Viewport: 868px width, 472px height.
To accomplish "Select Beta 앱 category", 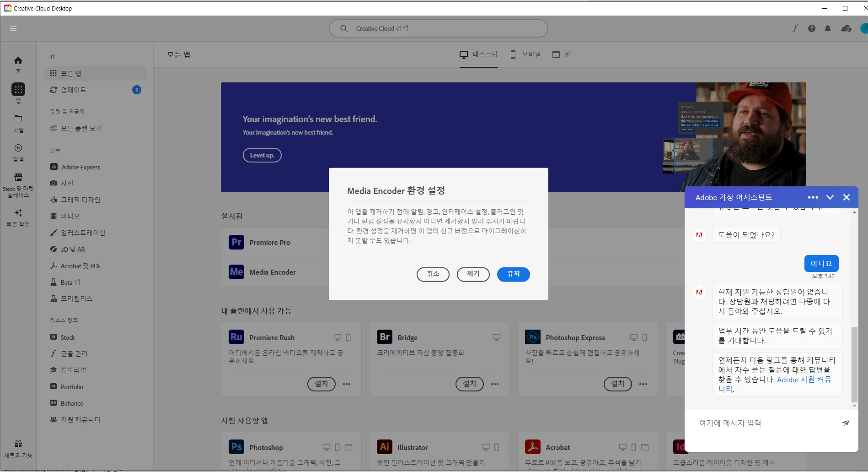I will [96, 282].
